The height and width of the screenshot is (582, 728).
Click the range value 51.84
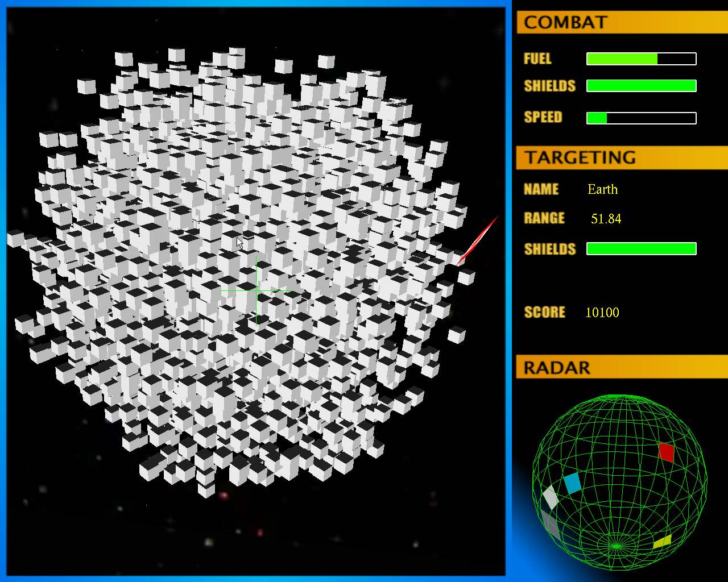[x=606, y=219]
